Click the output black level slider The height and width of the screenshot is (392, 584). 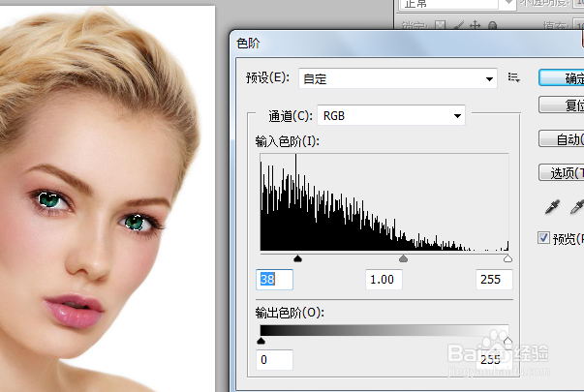point(261,341)
